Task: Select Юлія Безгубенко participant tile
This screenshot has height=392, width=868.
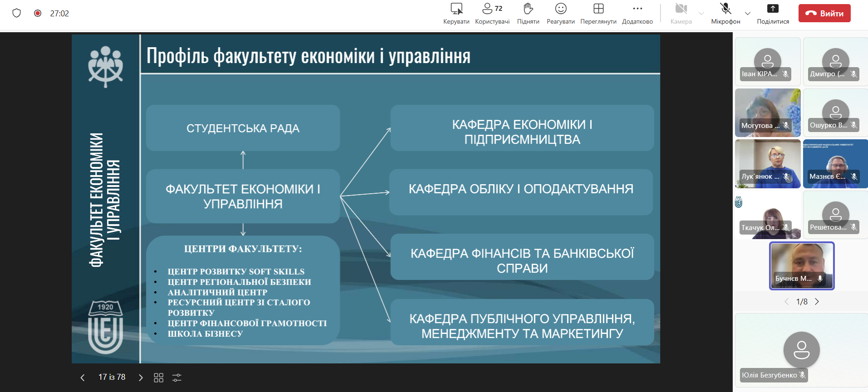Action: point(801,350)
